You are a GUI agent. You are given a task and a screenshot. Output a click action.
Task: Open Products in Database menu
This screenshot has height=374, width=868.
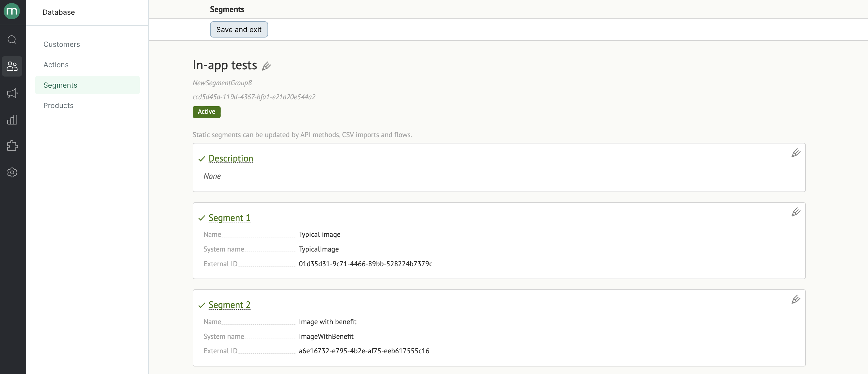[x=87, y=105]
